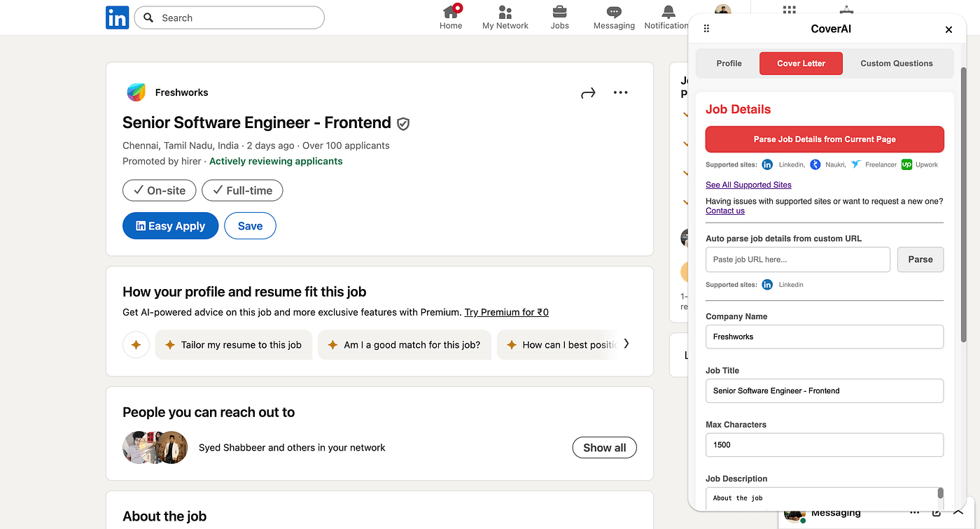This screenshot has height=529, width=980.
Task: Focus the Paste job URL field
Action: pyautogui.click(x=797, y=260)
